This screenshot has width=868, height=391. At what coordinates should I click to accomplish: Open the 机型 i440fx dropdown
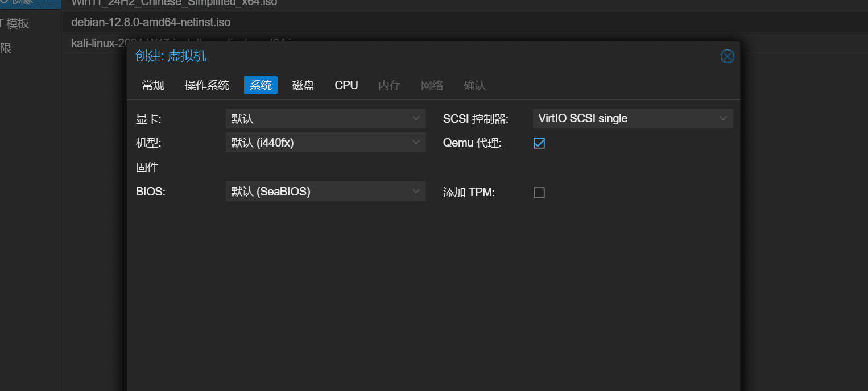tap(325, 143)
